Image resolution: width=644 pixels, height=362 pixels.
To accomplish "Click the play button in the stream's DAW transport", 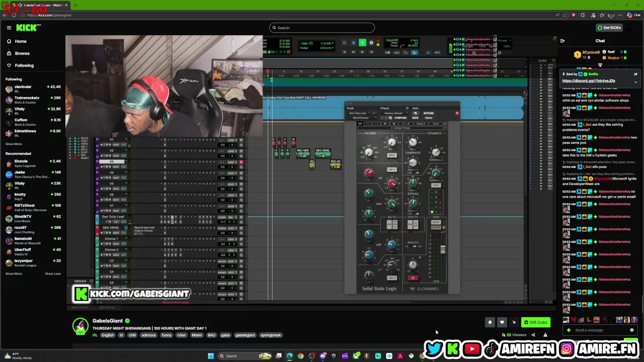I will pyautogui.click(x=362, y=43).
